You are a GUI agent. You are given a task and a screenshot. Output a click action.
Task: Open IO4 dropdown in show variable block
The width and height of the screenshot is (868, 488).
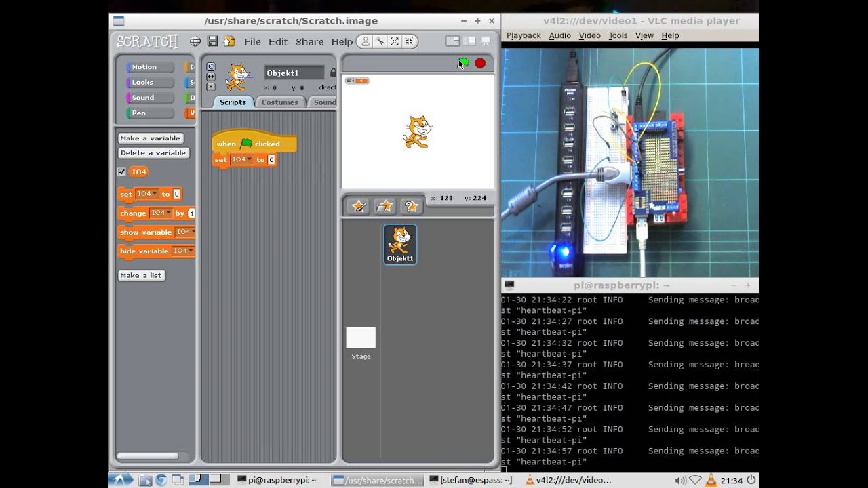[184, 232]
